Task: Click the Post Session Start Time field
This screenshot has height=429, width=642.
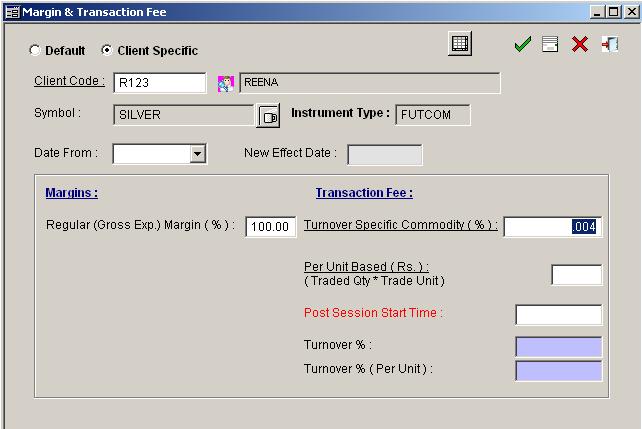Action: (558, 315)
